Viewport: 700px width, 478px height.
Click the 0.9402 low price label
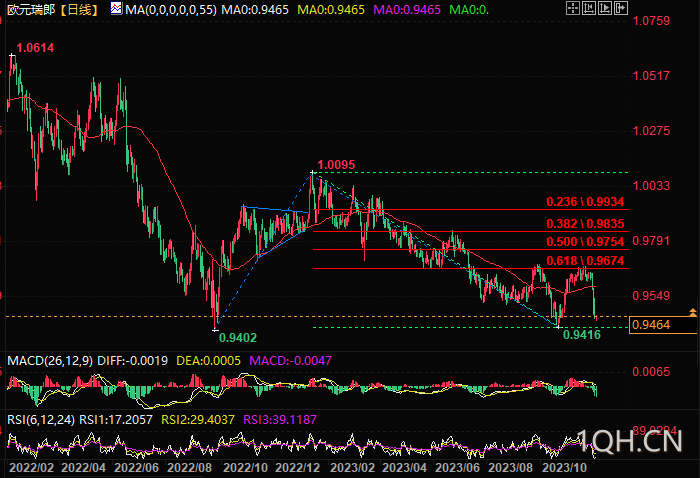click(x=238, y=338)
